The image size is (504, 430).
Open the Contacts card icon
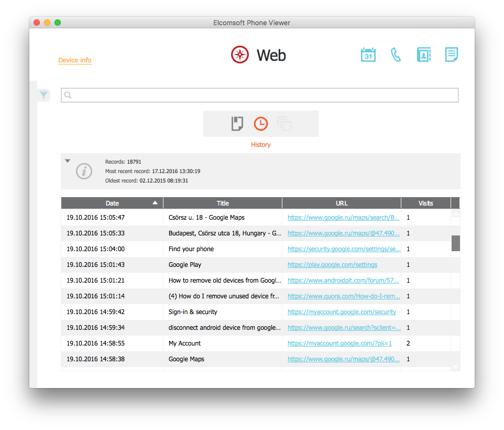pyautogui.click(x=424, y=55)
